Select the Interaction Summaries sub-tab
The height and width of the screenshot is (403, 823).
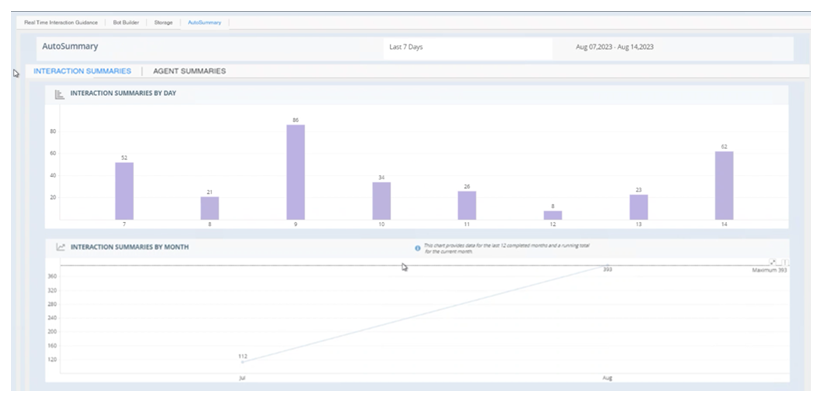click(x=82, y=71)
